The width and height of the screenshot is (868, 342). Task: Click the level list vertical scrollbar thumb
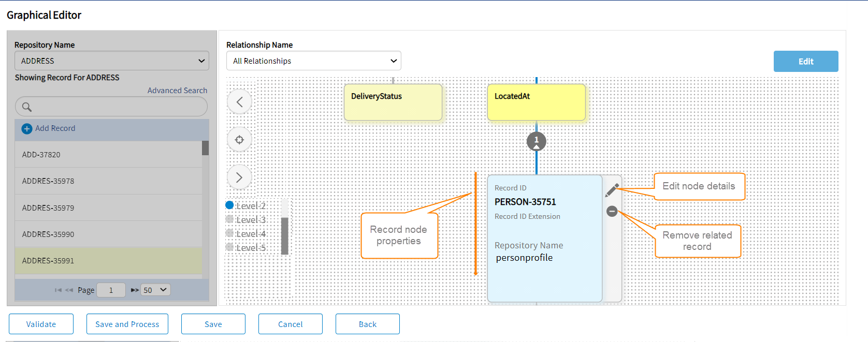284,235
